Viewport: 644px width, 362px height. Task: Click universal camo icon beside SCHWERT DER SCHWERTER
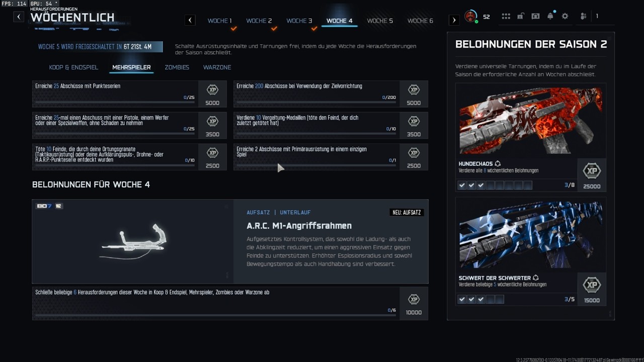tap(536, 278)
